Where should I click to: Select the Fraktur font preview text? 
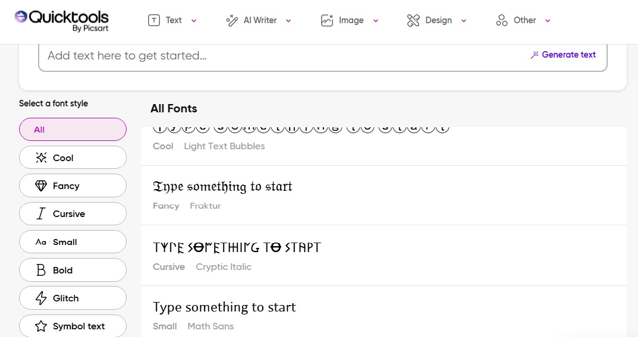coord(222,187)
